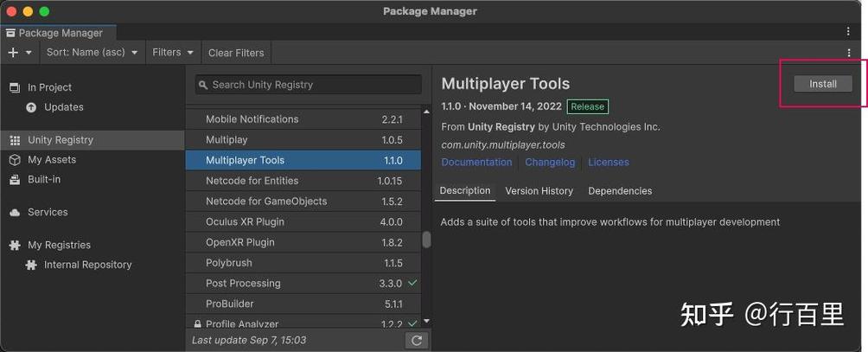
Task: Click the refresh package list button
Action: tap(417, 341)
